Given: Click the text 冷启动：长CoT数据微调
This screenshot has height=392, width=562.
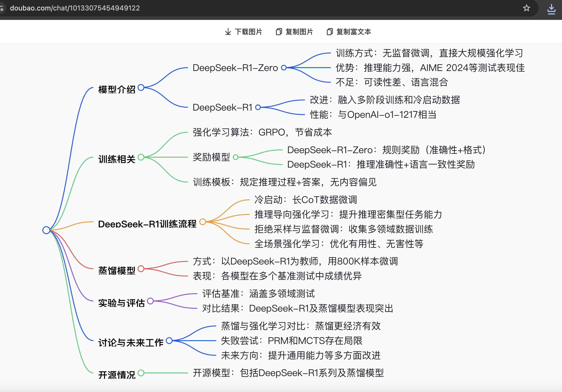Looking at the screenshot, I should click(x=306, y=200).
